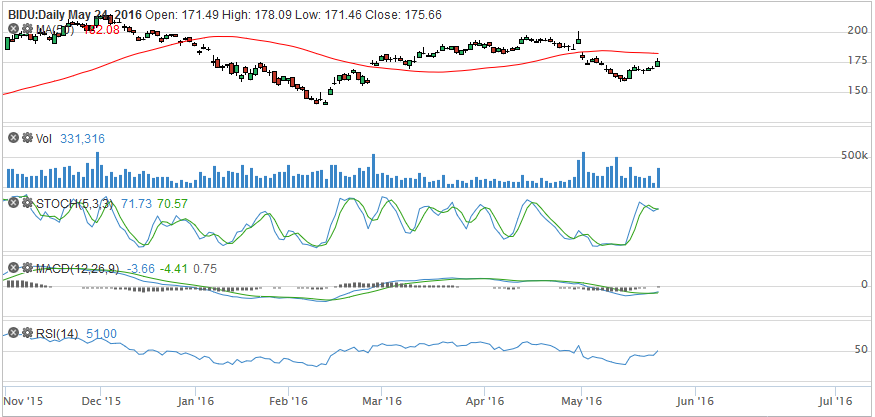Open the RSI(14) settings gear
Image resolution: width=875 pixels, height=417 pixels.
pyautogui.click(x=26, y=333)
